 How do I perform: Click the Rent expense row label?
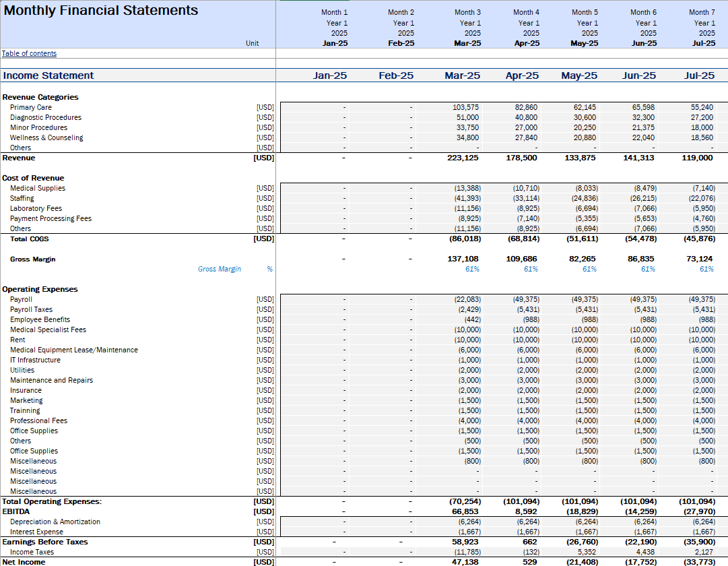[x=18, y=340]
